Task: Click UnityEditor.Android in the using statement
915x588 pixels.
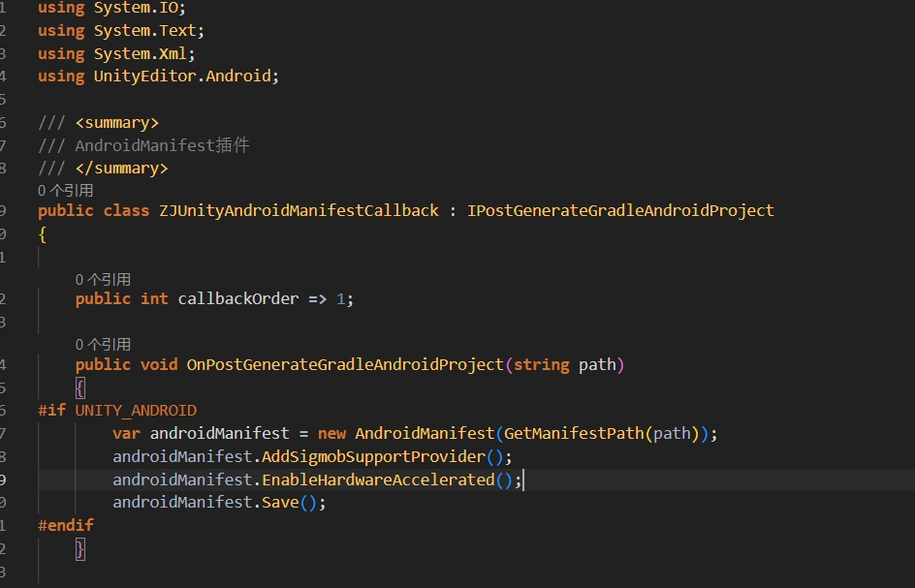Action: pyautogui.click(x=182, y=76)
